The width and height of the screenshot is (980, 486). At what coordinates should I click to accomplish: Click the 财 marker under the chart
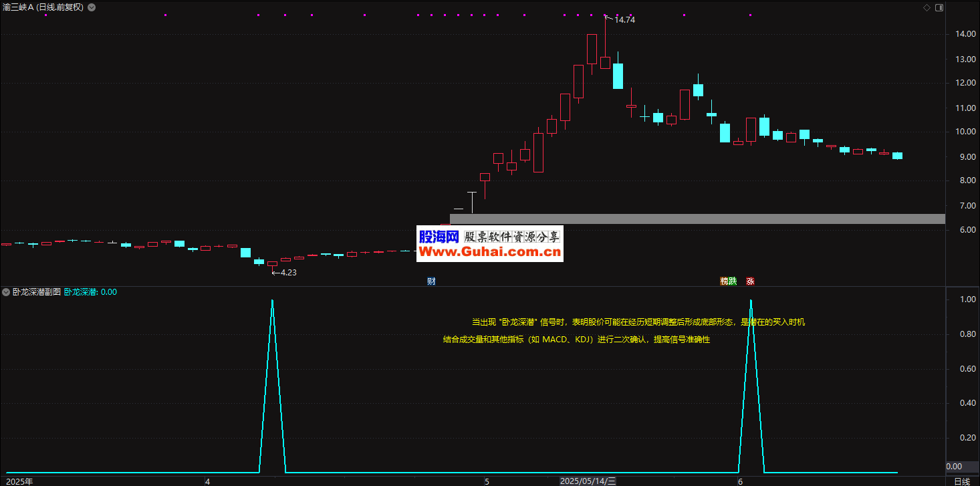pos(431,281)
